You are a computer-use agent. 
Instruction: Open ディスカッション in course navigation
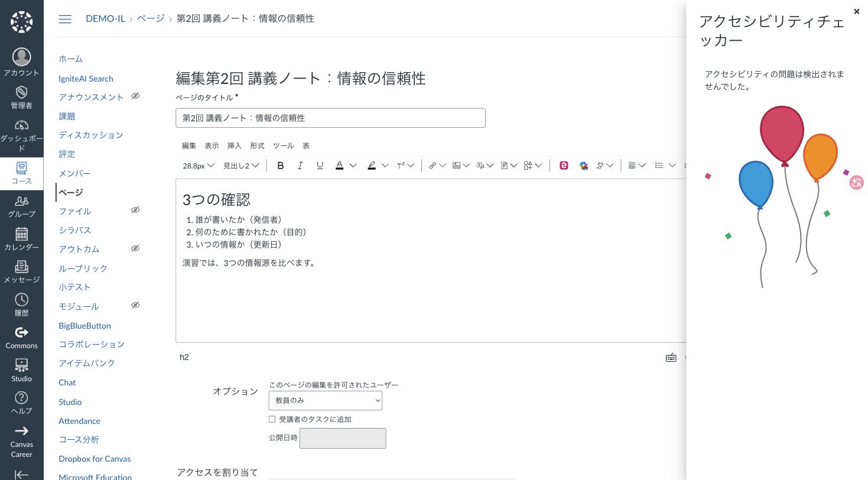pyautogui.click(x=91, y=135)
